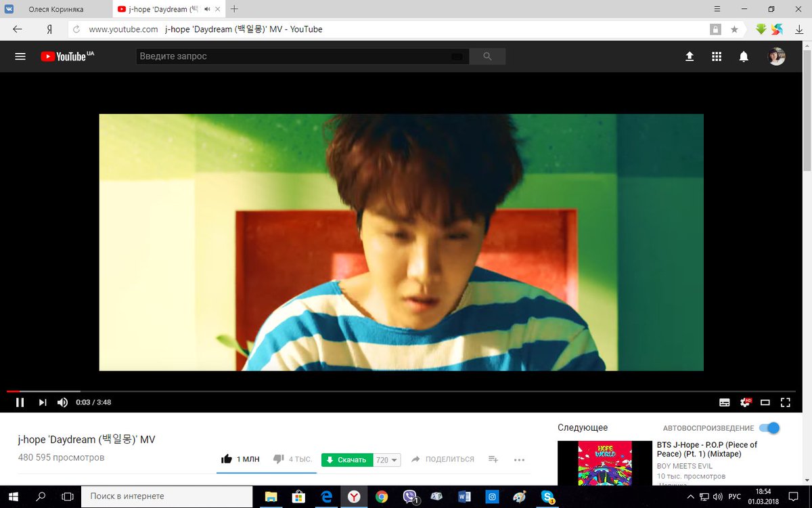812x508 pixels.
Task: Open the BTS J-Hope P.O.P video title
Action: pyautogui.click(x=707, y=449)
